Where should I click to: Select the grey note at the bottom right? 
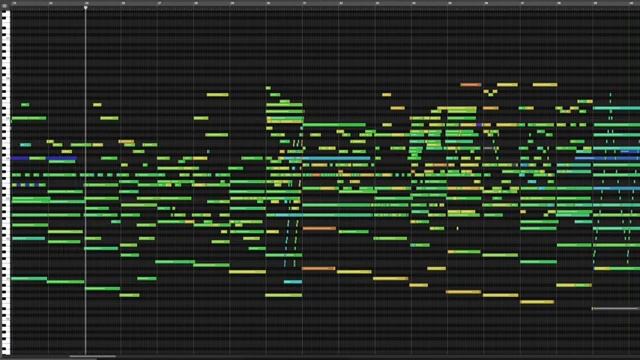tap(616, 309)
